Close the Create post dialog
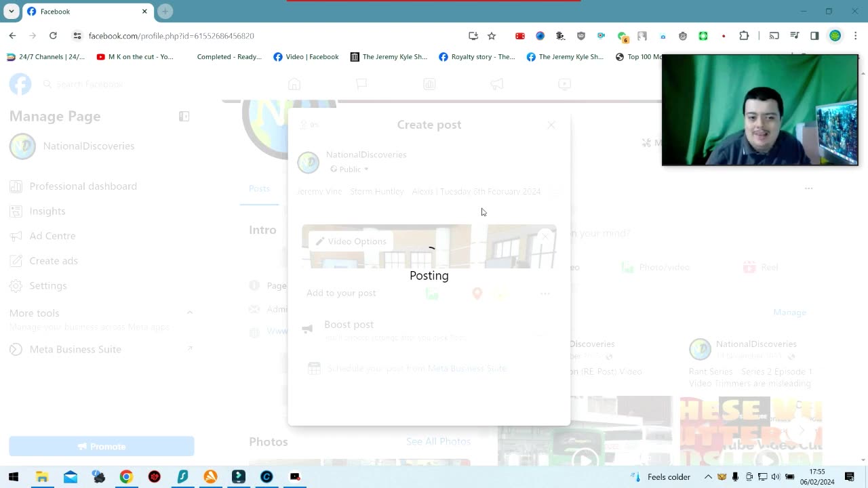The image size is (868, 488). coord(551,125)
